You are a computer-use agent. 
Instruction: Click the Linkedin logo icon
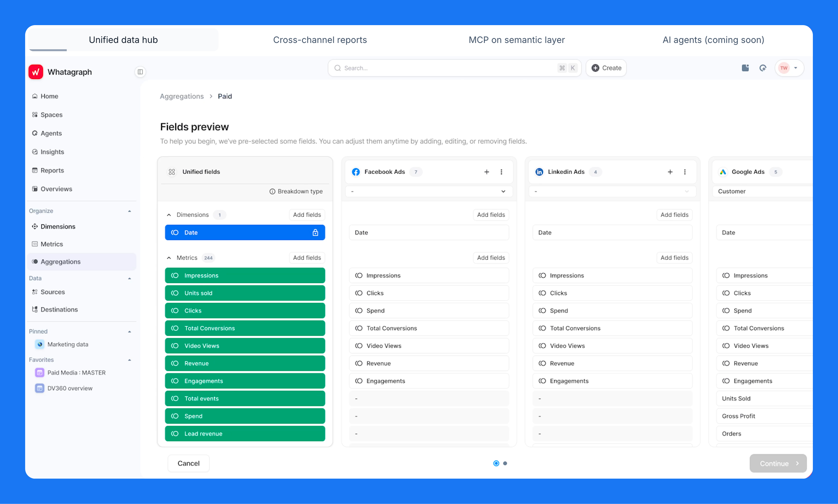[x=539, y=172]
